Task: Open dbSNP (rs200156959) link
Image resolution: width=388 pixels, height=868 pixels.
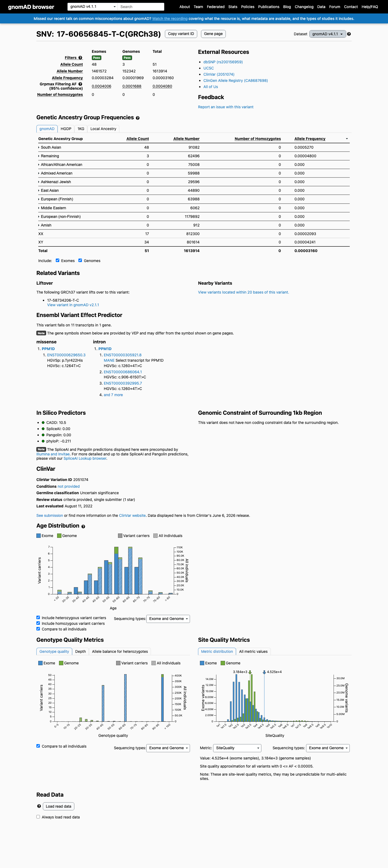Action: [223, 62]
